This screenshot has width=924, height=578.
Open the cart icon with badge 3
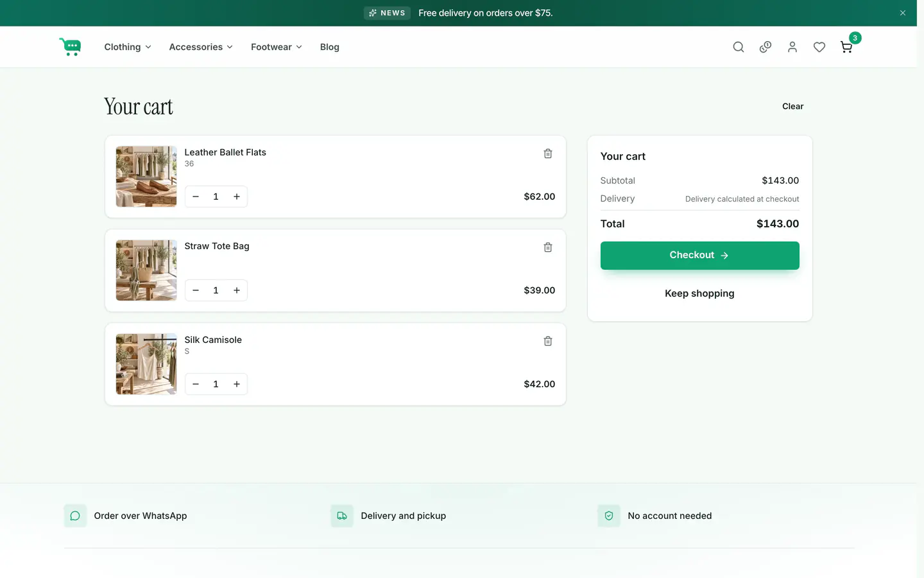[847, 47]
